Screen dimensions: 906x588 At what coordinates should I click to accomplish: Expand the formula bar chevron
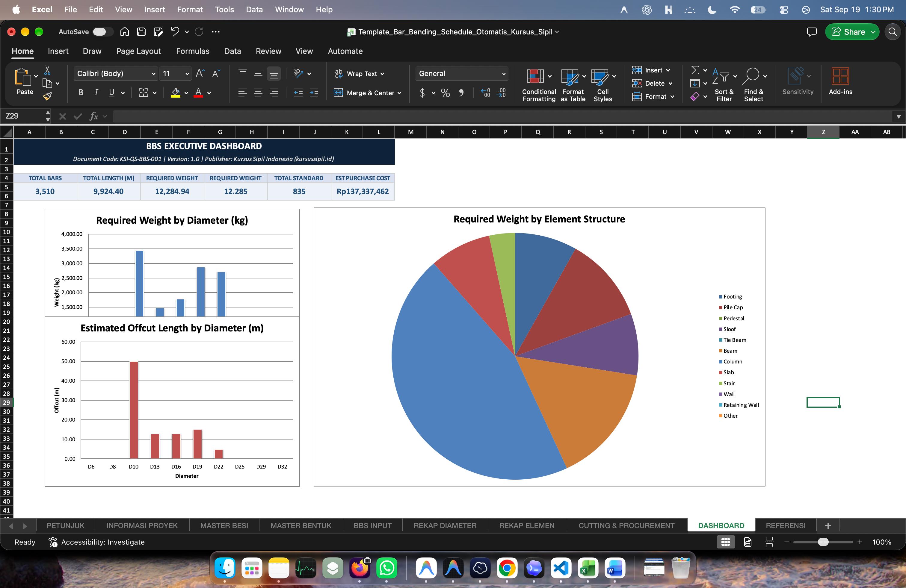899,116
